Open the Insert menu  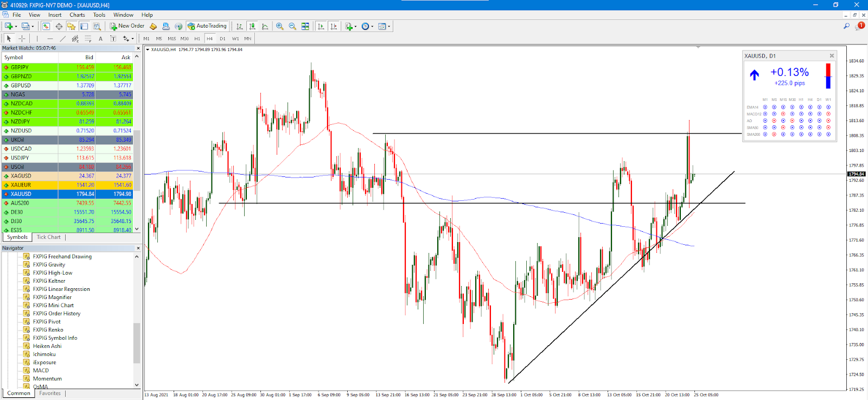(x=55, y=15)
